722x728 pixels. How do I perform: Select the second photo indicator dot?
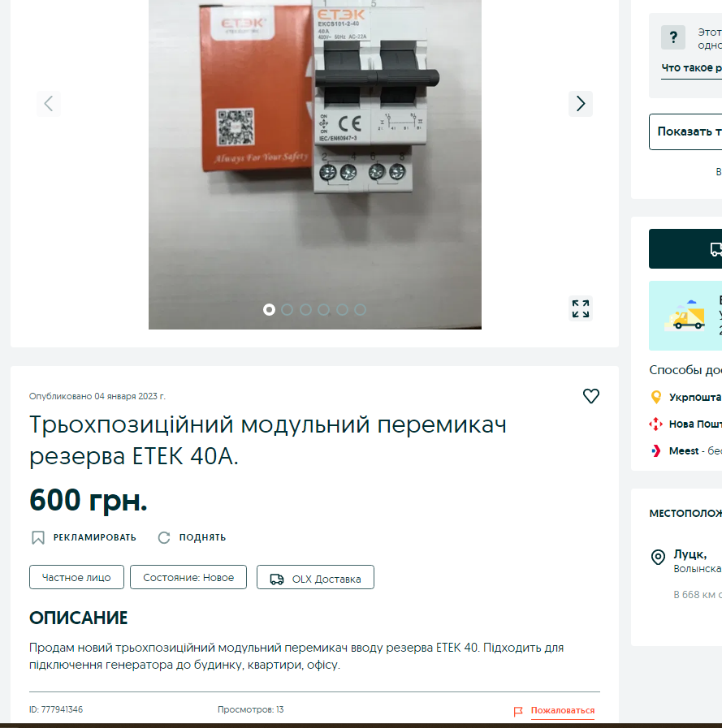point(288,310)
